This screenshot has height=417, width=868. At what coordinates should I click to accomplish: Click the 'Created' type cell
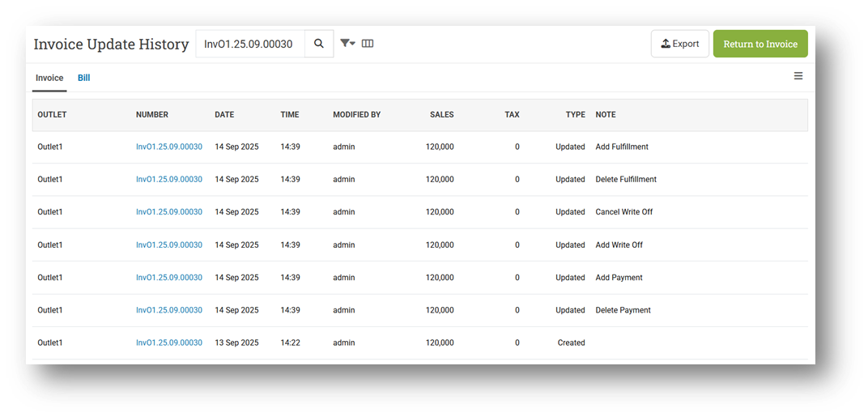[572, 343]
